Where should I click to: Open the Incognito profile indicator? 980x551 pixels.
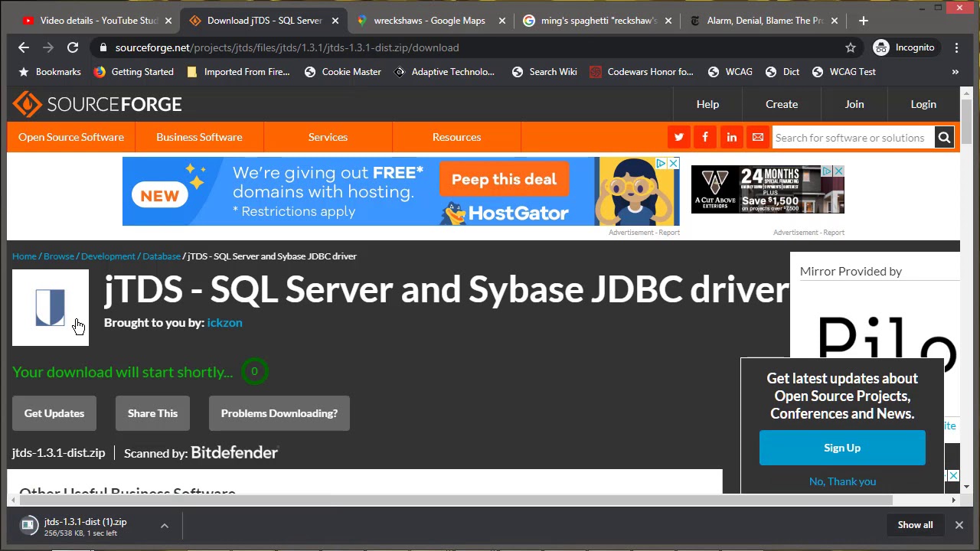(905, 47)
